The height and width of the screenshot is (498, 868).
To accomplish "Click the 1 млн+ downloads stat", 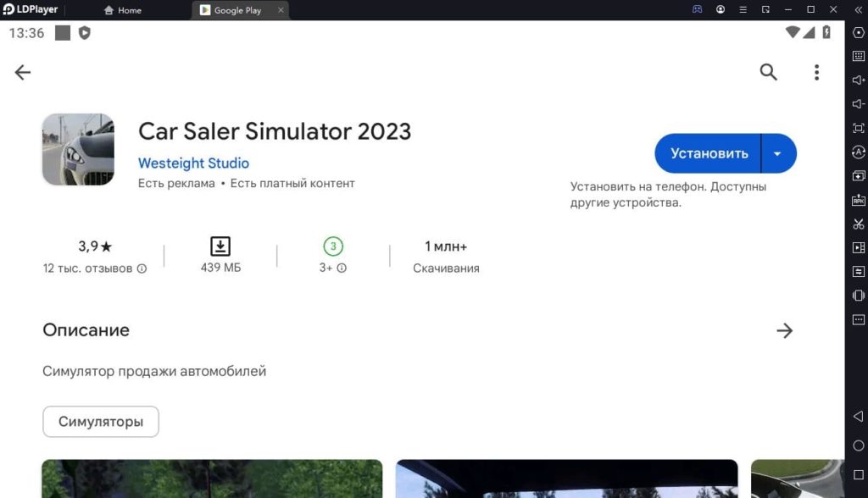I will [x=446, y=256].
